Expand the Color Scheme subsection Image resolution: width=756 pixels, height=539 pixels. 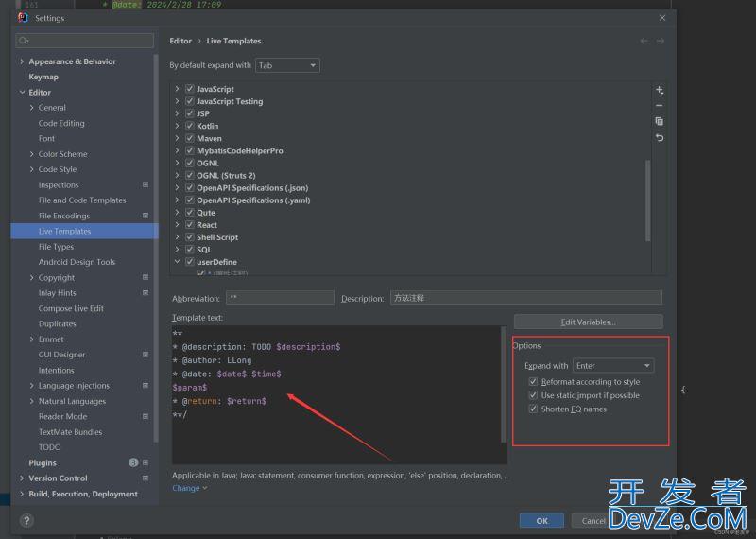click(32, 154)
